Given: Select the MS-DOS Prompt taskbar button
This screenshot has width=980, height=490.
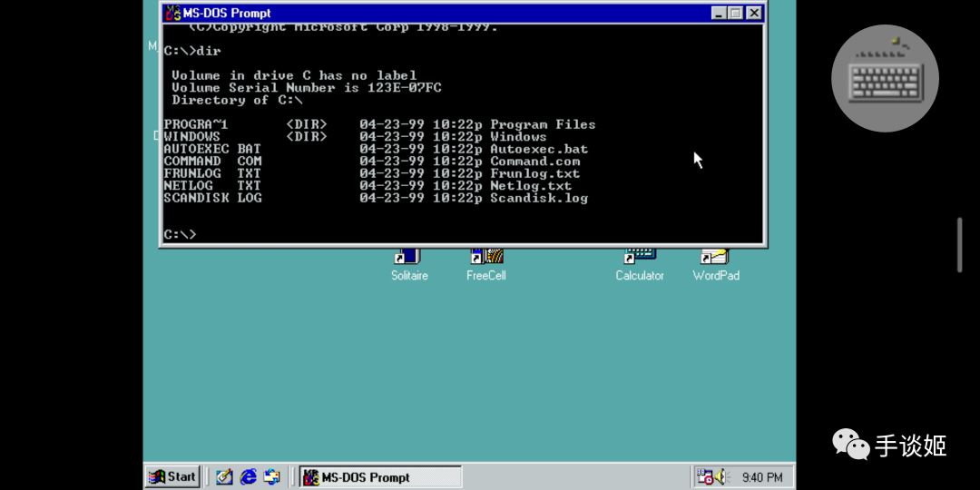Looking at the screenshot, I should click(380, 477).
